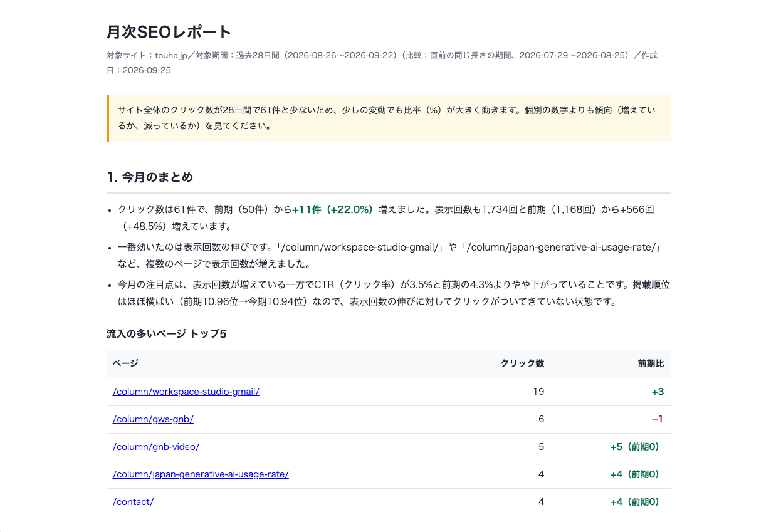Click the click count 6 cell
Screen dimensions: 776x532
tap(542, 419)
